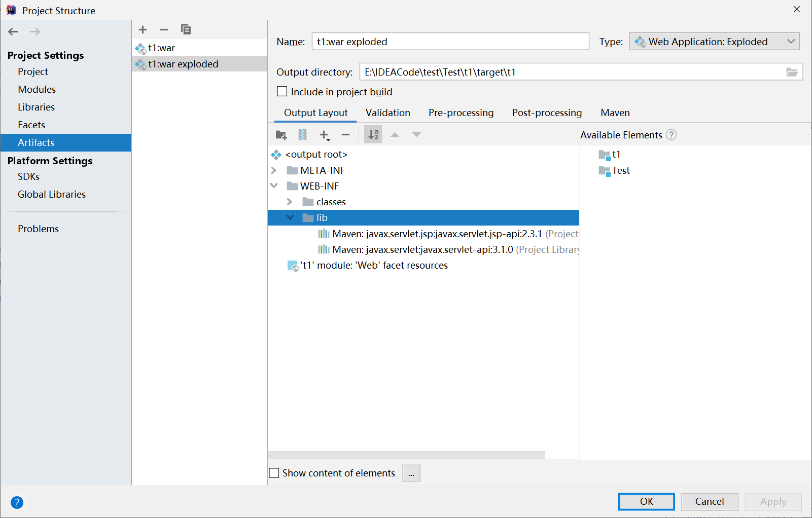The image size is (812, 518).
Task: Remove selected artifact with minus icon
Action: 164,29
